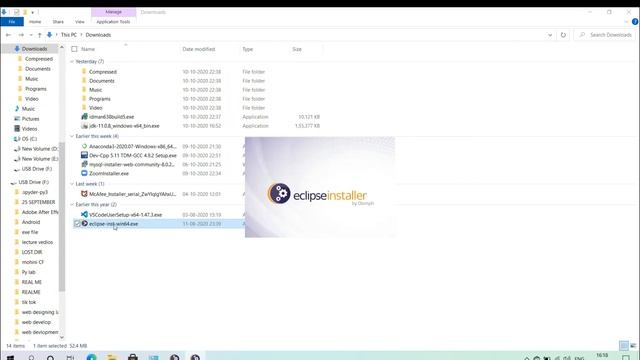Screen dimensions: 640x360
Task: Collapse the Earlier this year (2) group
Action: coord(72,204)
